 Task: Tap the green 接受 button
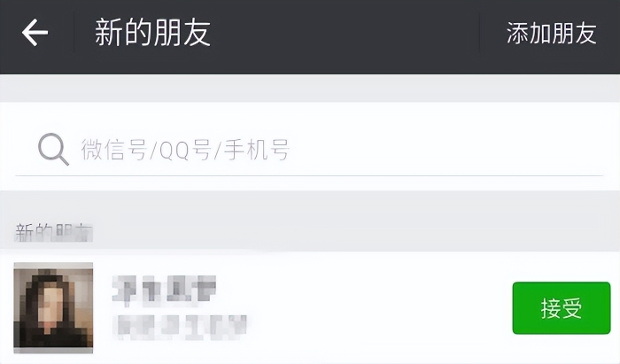[x=562, y=308]
